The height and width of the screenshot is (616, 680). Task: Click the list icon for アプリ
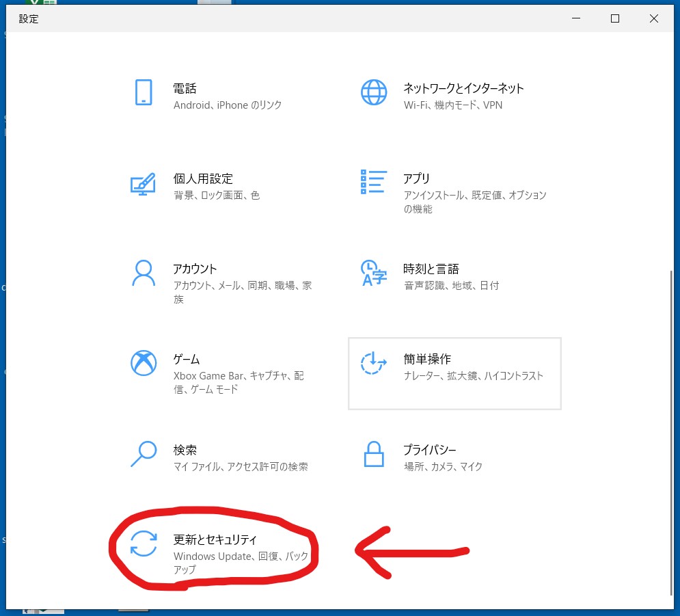(373, 182)
